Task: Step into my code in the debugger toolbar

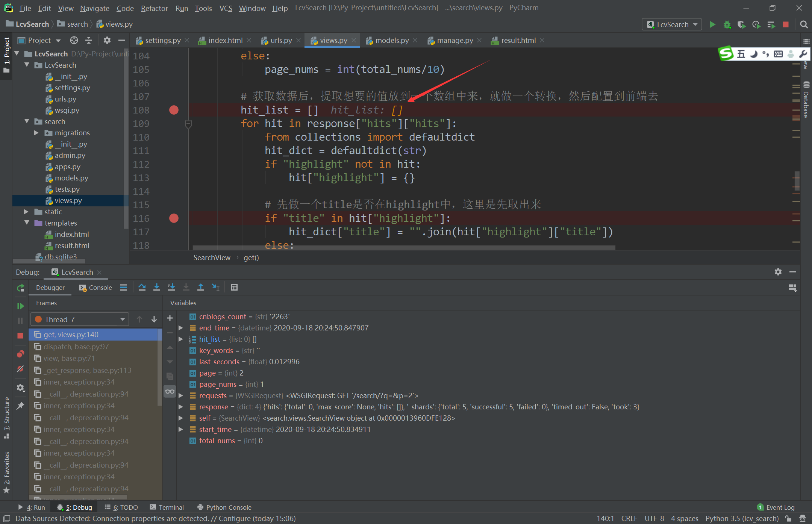Action: (x=171, y=287)
